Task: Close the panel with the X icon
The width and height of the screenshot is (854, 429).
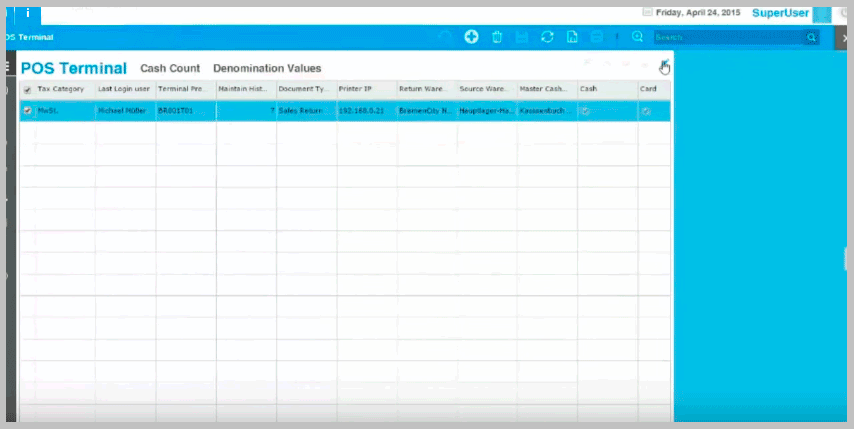Action: click(846, 38)
